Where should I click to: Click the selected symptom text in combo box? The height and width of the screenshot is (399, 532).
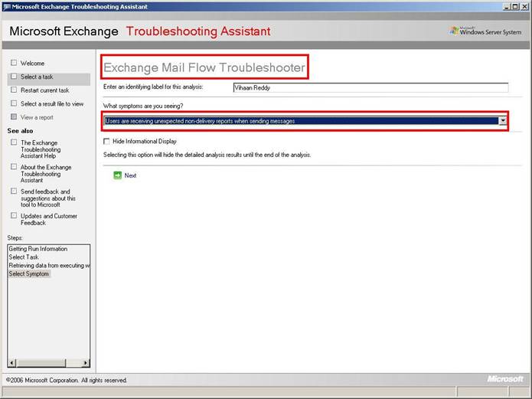coord(200,121)
